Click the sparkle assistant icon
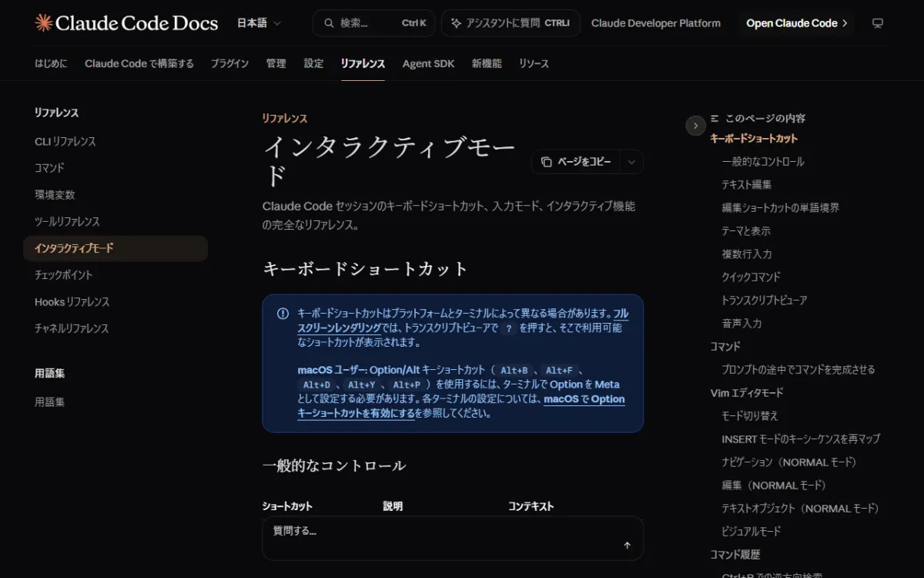The height and width of the screenshot is (578, 924). [x=456, y=23]
